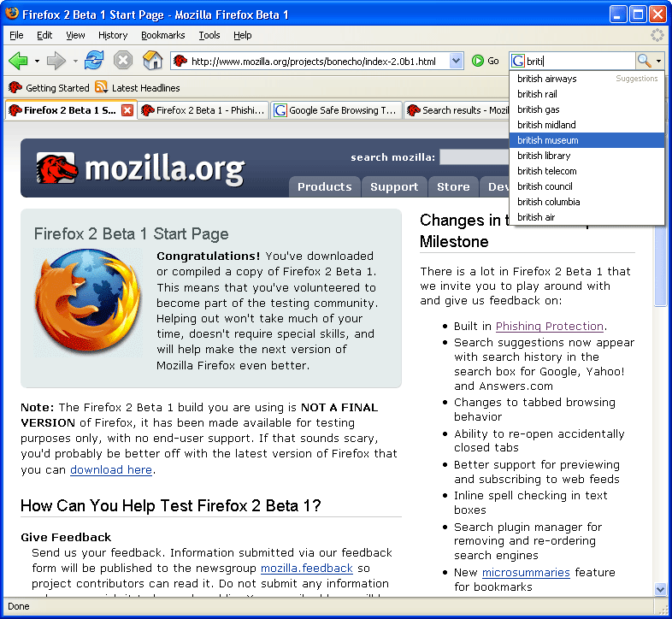Click the RSS icon for Latest Headlines
Screen dimensions: 672x619
coord(101,87)
